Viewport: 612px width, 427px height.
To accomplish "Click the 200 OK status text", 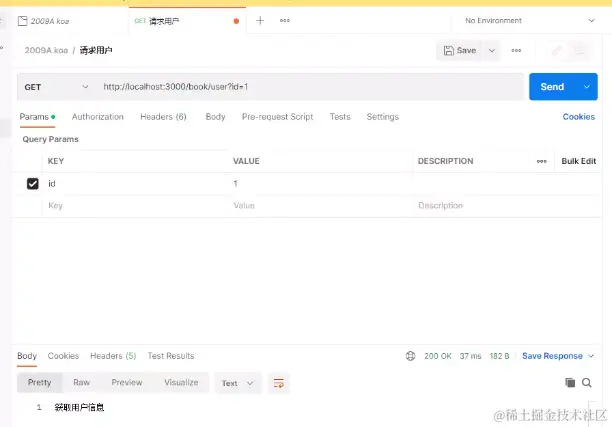I will pos(438,356).
